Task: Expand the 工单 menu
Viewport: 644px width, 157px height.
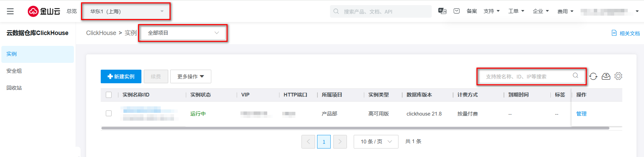Action: (516, 11)
